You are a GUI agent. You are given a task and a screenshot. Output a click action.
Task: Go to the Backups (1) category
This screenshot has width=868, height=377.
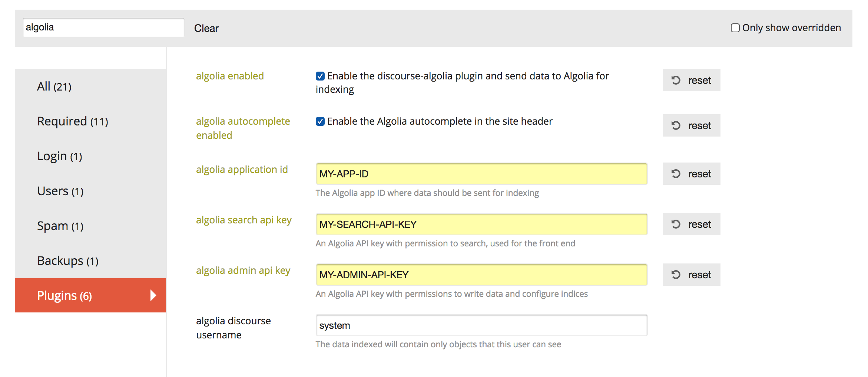(x=90, y=261)
